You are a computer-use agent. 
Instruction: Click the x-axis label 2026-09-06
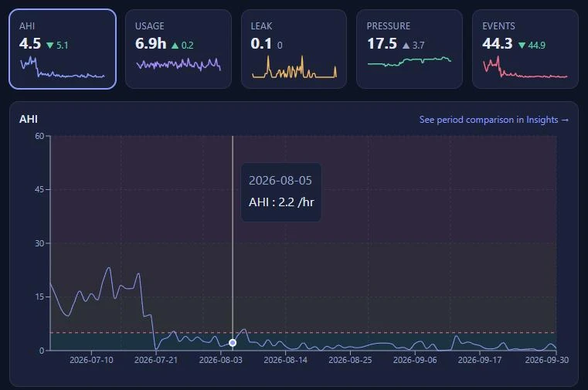(x=415, y=360)
